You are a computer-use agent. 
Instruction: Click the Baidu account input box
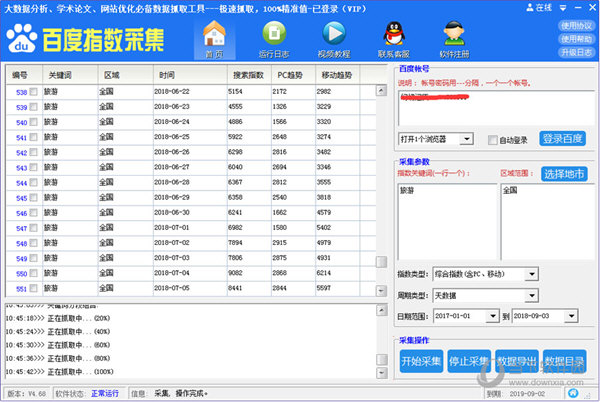(x=496, y=108)
